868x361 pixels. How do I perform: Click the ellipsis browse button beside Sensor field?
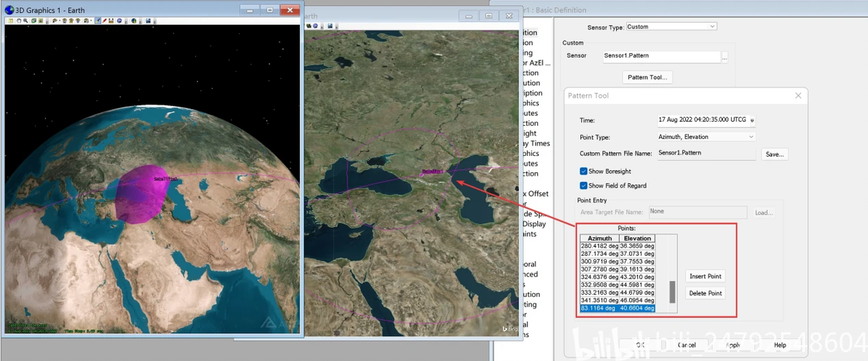725,57
